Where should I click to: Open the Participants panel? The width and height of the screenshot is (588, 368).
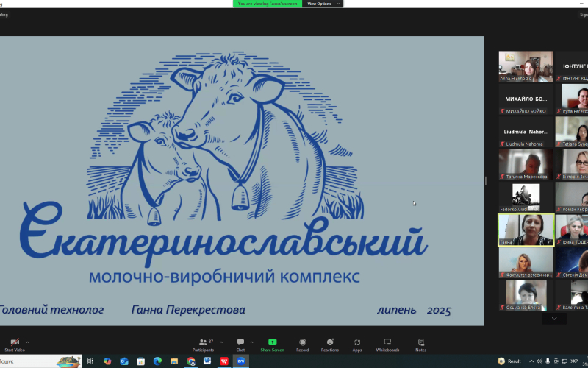204,344
